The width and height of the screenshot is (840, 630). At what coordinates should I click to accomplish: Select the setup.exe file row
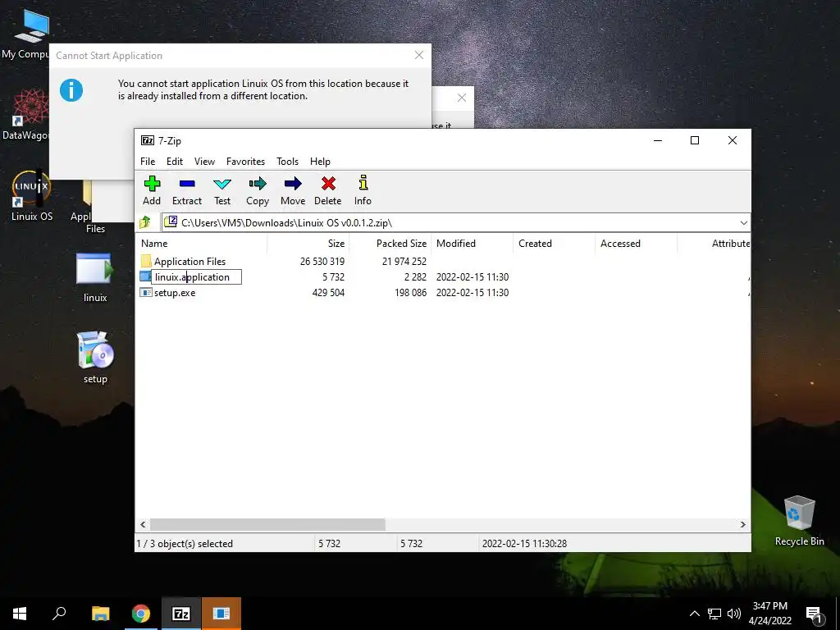(x=442, y=293)
